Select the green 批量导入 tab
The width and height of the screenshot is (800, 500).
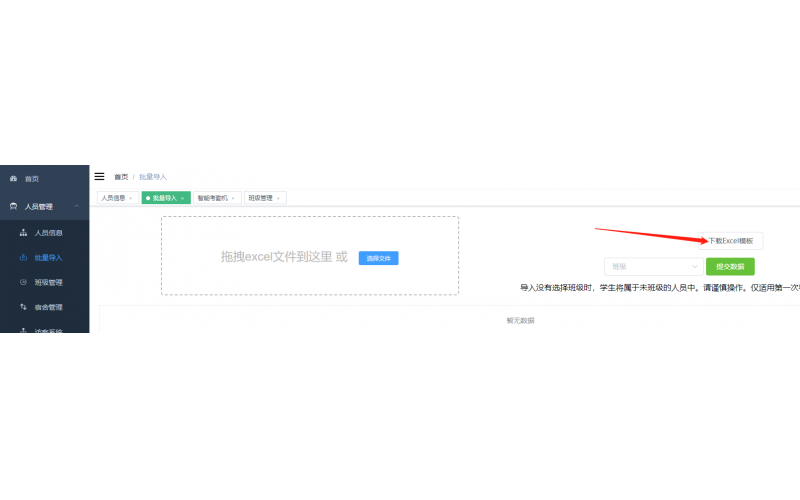[x=164, y=198]
